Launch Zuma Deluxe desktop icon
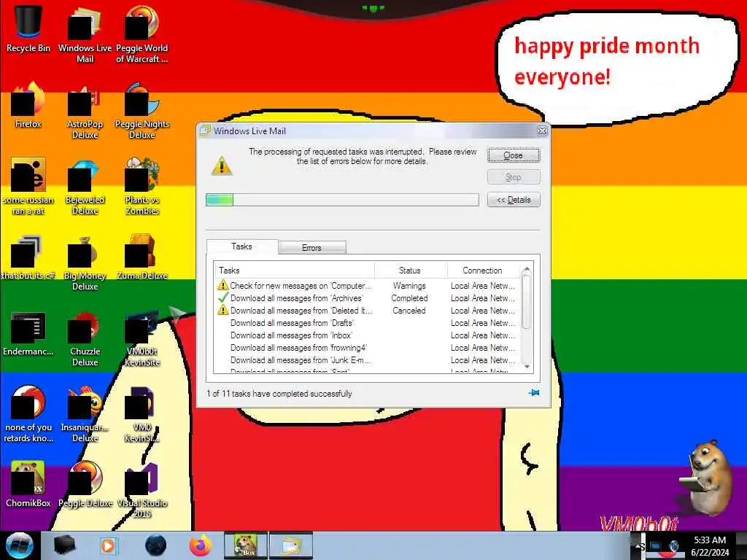This screenshot has width=747, height=560. [x=142, y=257]
